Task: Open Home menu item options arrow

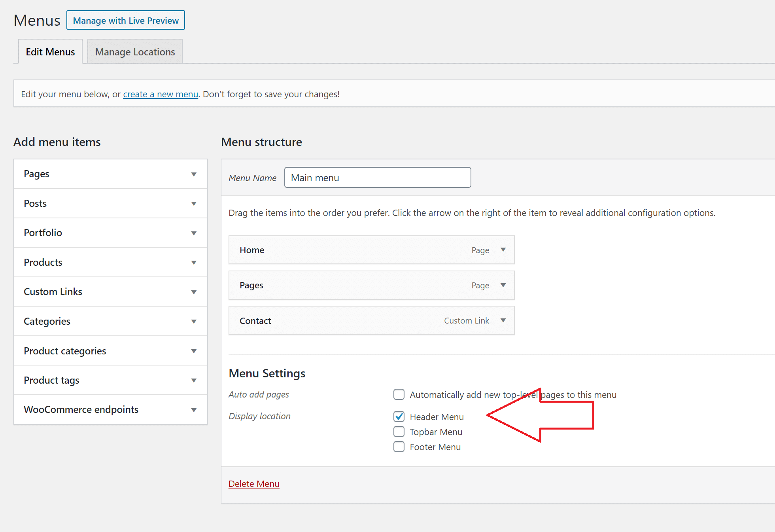Action: 503,250
